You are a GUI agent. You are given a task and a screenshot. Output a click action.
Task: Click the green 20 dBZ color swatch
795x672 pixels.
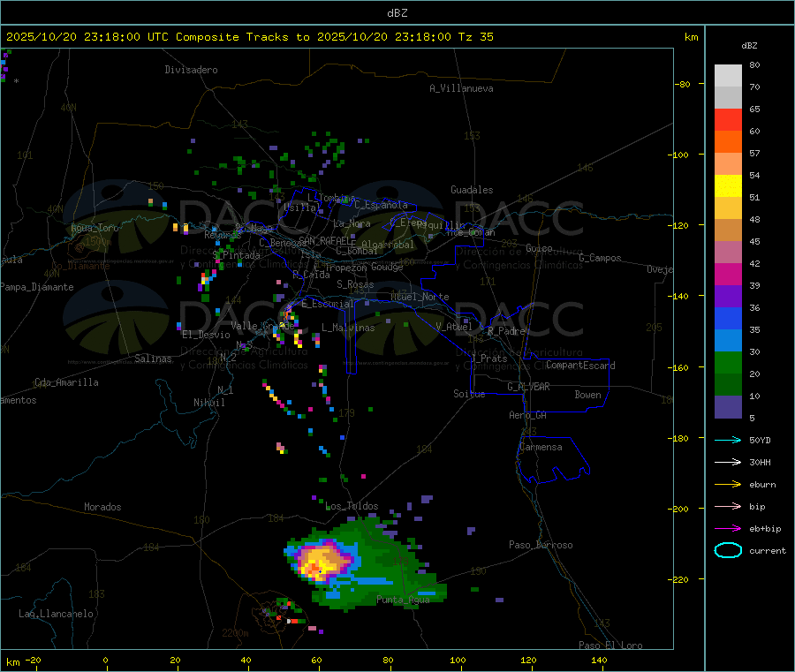(x=728, y=362)
